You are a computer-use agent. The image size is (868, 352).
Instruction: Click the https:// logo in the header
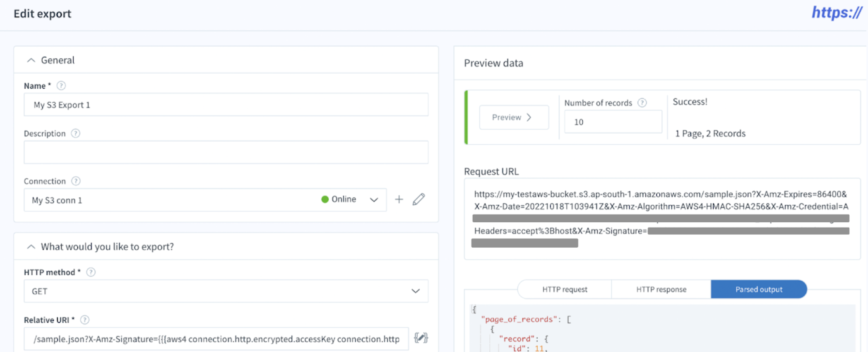pos(837,13)
